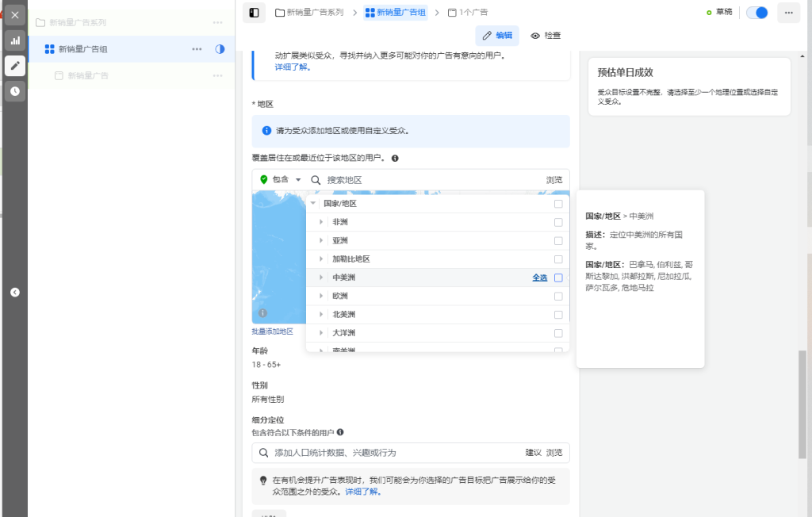
Task: Click 详细了解 link in audience expansion note
Action: 293,67
